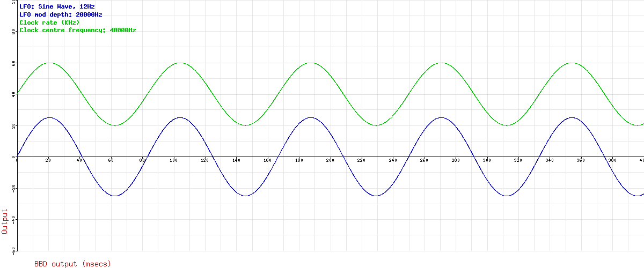Click the x-axis tick label 20

tap(48, 160)
